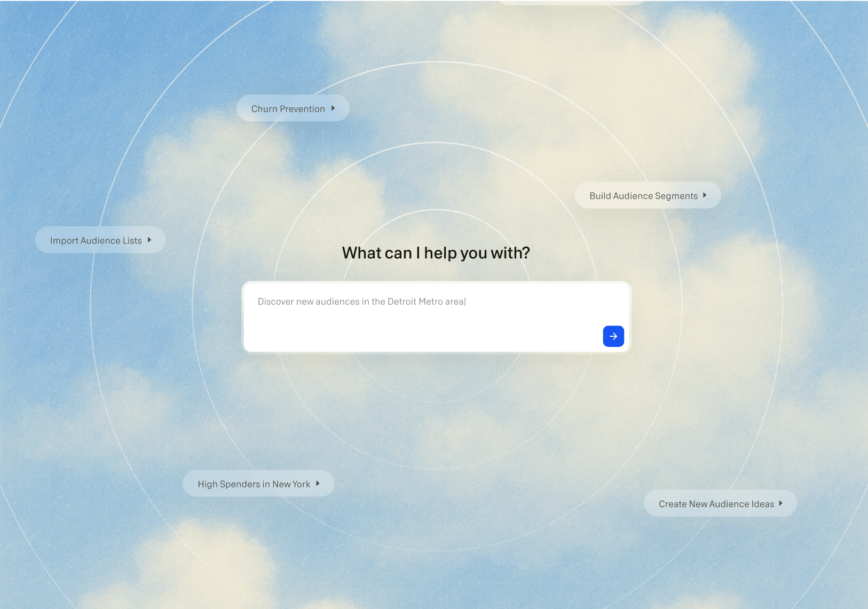Click the triangle icon next to Build Audience Segments
This screenshot has width=868, height=609.
click(705, 195)
